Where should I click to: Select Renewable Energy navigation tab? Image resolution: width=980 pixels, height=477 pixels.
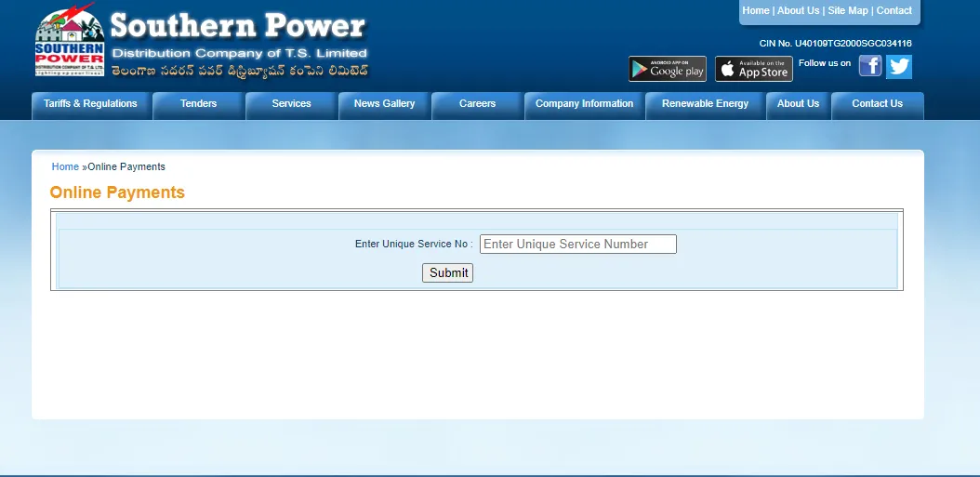tap(705, 104)
